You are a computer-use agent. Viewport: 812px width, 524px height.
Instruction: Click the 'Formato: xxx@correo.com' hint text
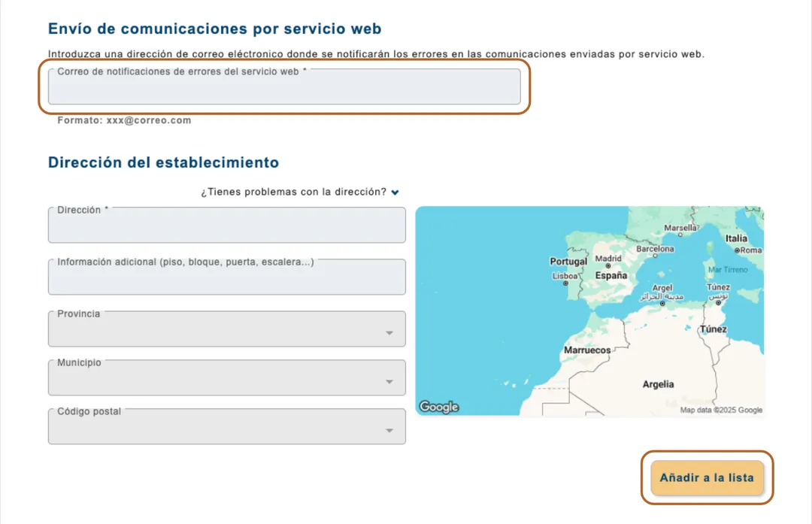[x=124, y=120]
